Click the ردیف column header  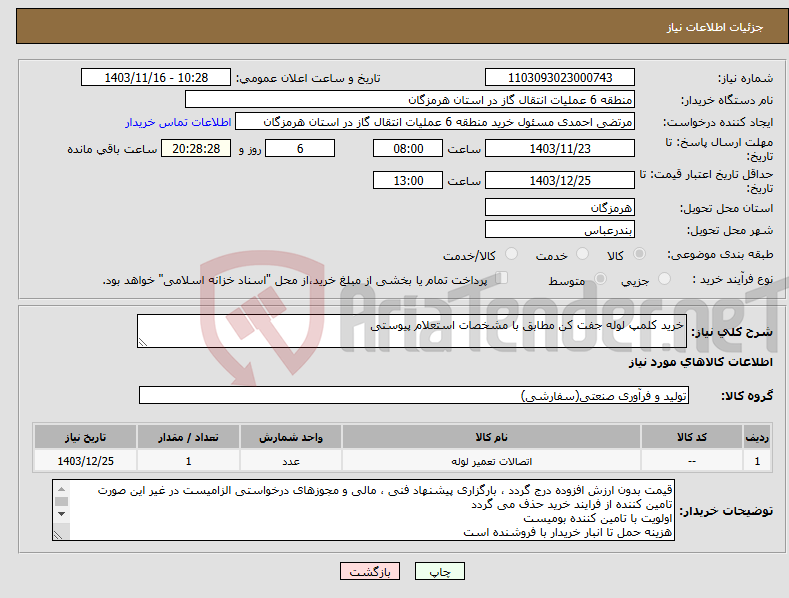point(757,437)
